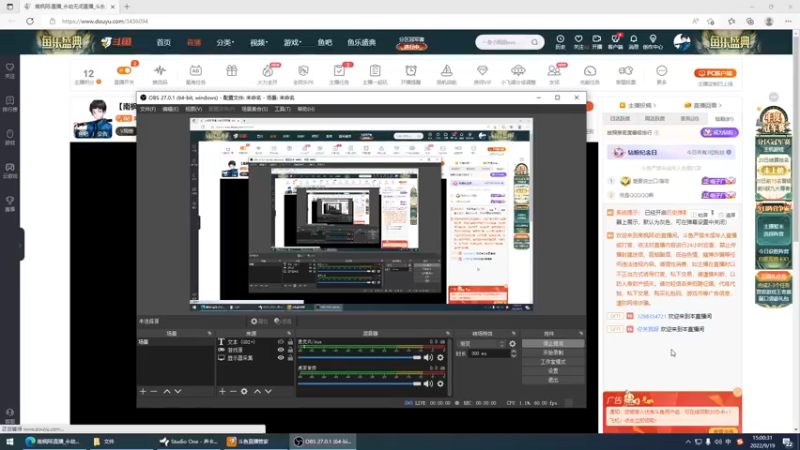Toggle visibility of the second OBS source
The width and height of the screenshot is (800, 450).
coord(281,350)
